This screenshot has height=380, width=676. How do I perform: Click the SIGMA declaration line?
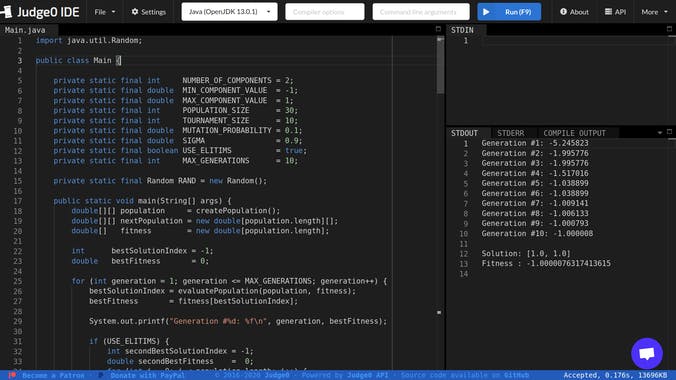[178, 141]
